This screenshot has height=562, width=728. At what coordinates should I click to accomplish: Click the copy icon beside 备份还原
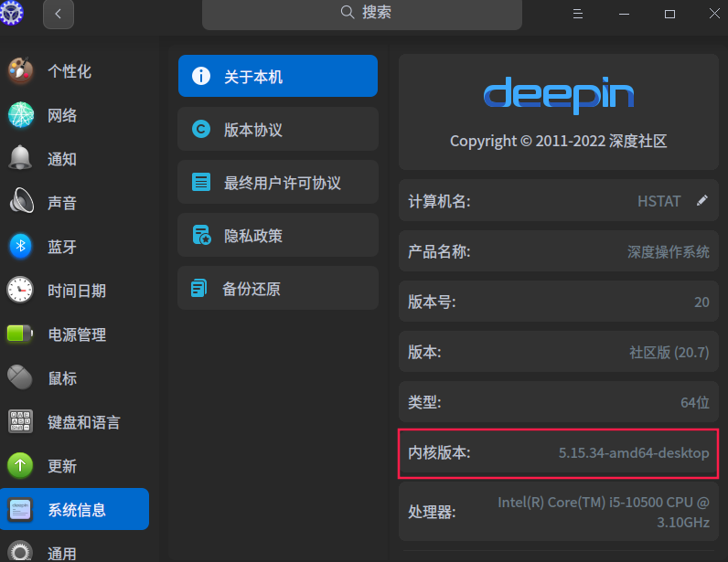pyautogui.click(x=198, y=288)
